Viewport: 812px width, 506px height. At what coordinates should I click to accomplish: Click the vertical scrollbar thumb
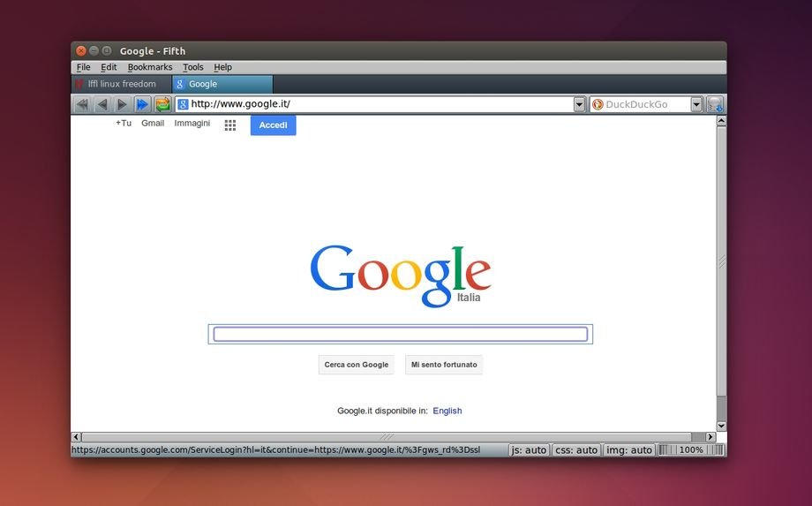pyautogui.click(x=721, y=261)
